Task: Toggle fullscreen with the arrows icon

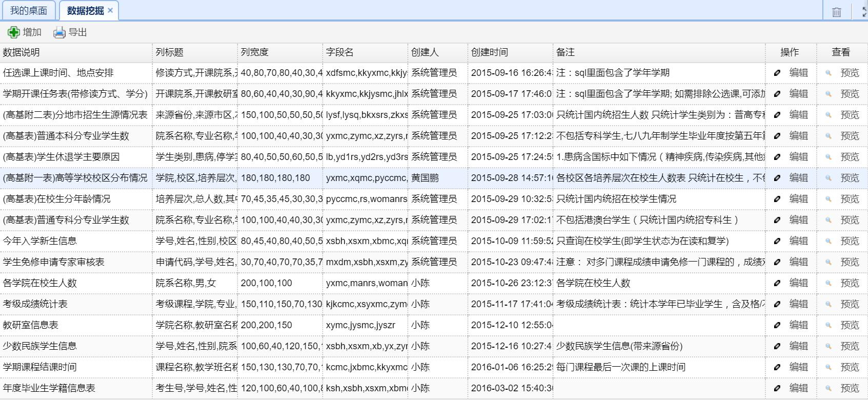Action: [864, 12]
